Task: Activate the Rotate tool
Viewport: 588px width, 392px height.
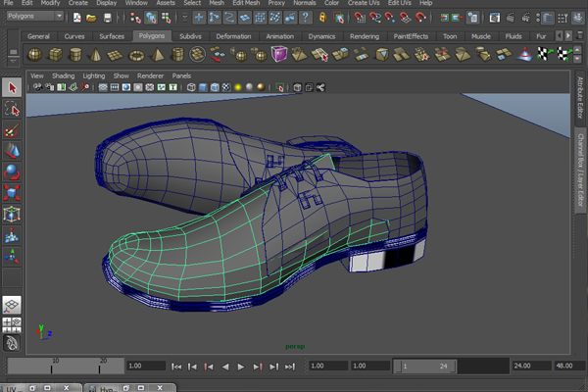Action: tap(12, 171)
